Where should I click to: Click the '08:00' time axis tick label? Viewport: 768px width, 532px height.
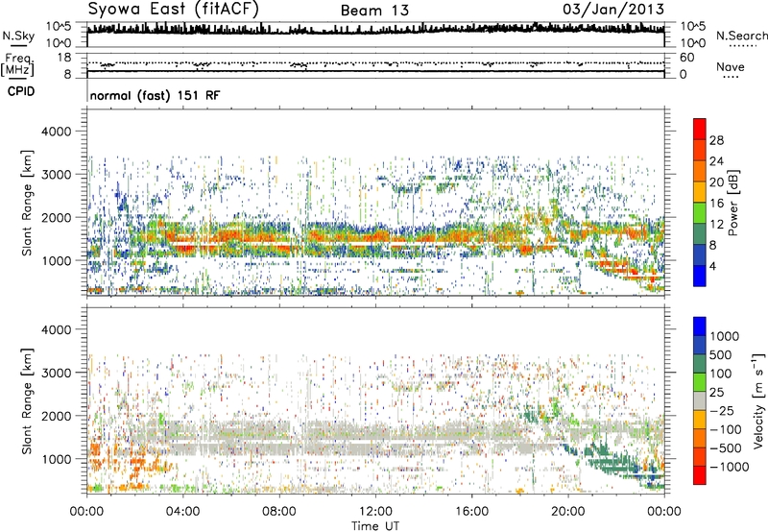coord(279,512)
